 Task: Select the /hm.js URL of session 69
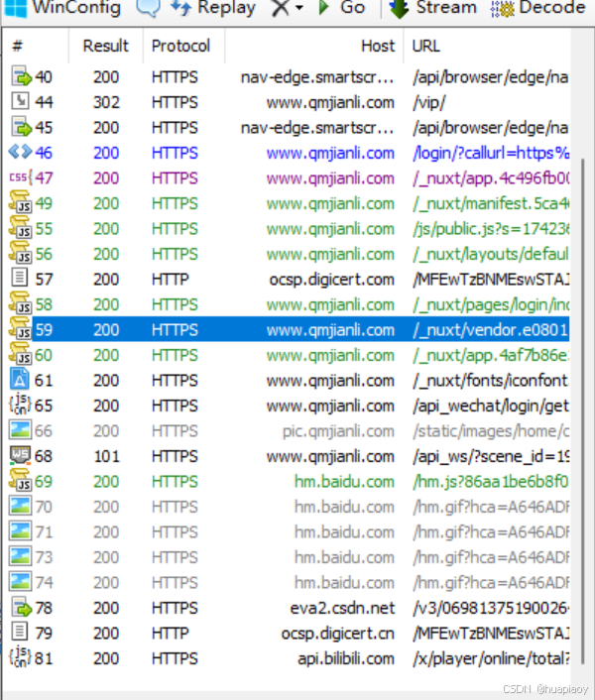[491, 482]
